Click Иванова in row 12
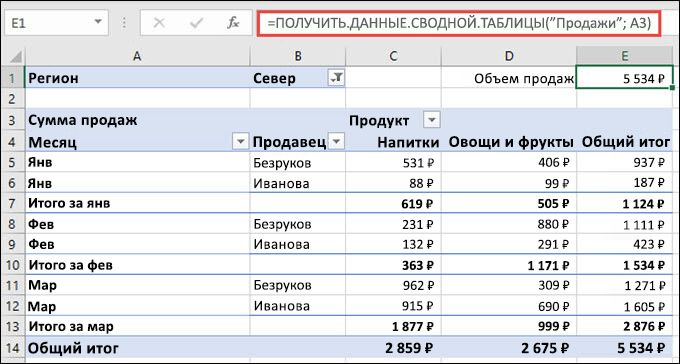 (x=298, y=306)
